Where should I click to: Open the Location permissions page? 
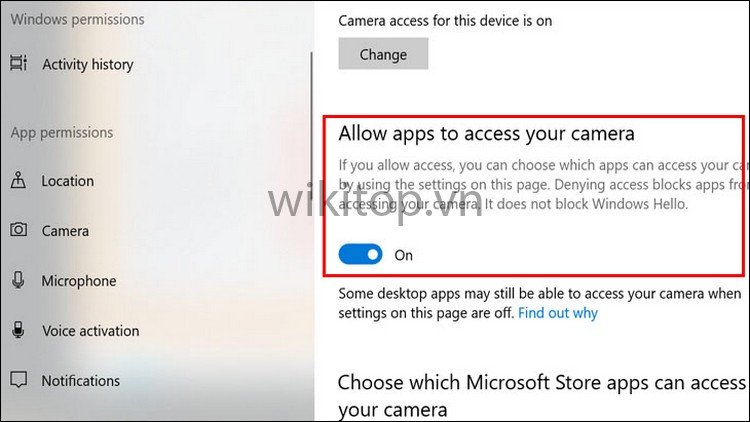click(67, 181)
